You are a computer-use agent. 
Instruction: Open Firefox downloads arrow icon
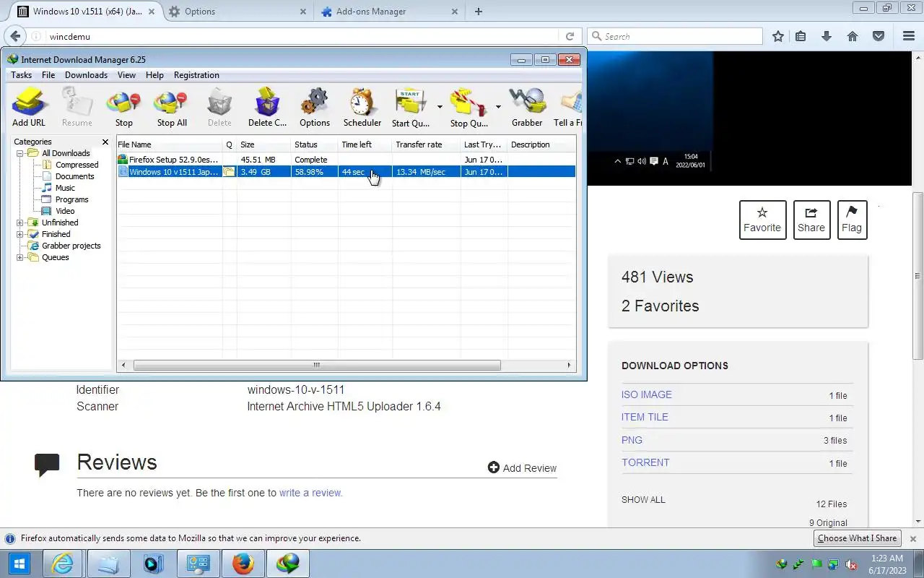pos(827,36)
